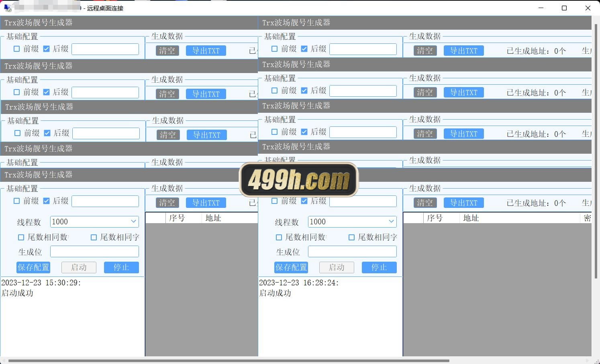Clear generated data with 清空 in the 16:28:24 log window
The image size is (600, 364).
click(425, 203)
